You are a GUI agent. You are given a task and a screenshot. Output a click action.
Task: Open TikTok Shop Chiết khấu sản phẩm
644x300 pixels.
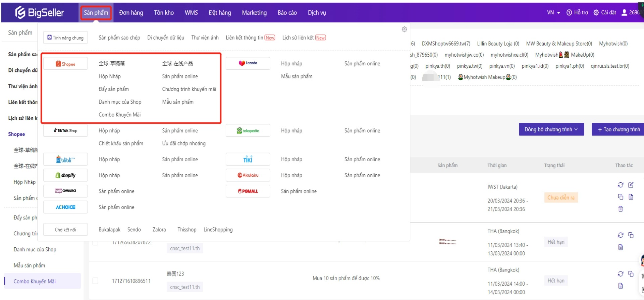[121, 143]
